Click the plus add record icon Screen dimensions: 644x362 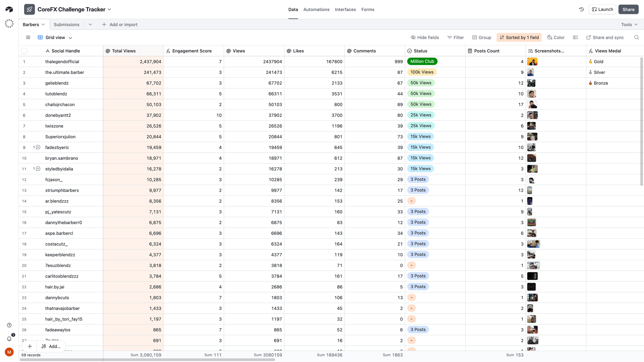point(30,346)
